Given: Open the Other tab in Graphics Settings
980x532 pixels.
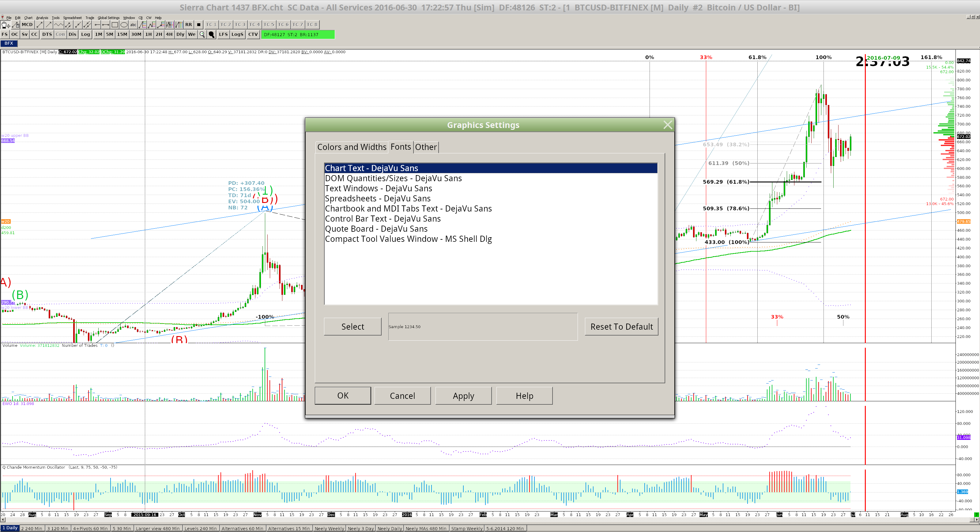Looking at the screenshot, I should click(425, 147).
